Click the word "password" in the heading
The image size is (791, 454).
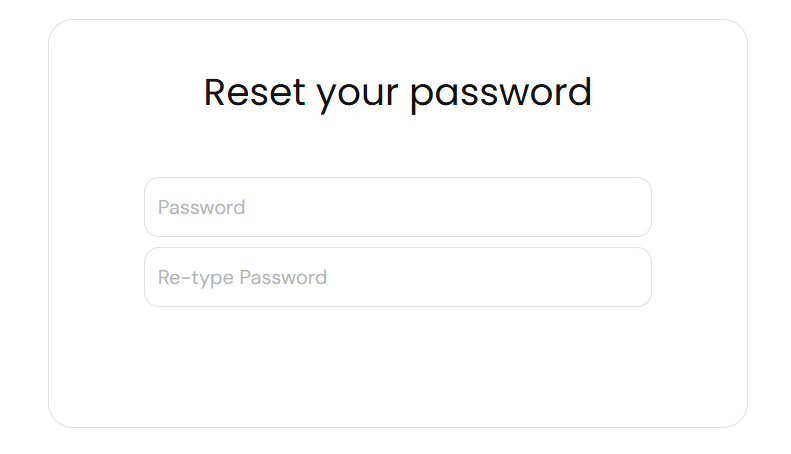(x=500, y=92)
